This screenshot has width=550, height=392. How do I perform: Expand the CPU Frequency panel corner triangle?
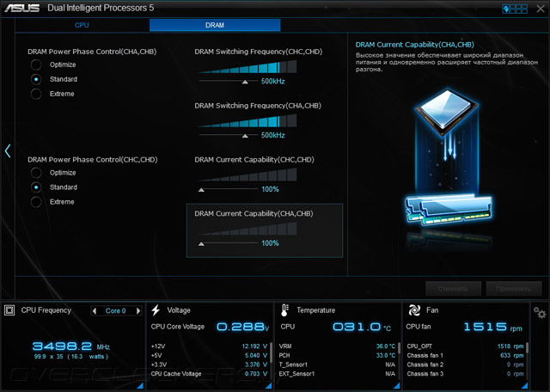[140, 385]
